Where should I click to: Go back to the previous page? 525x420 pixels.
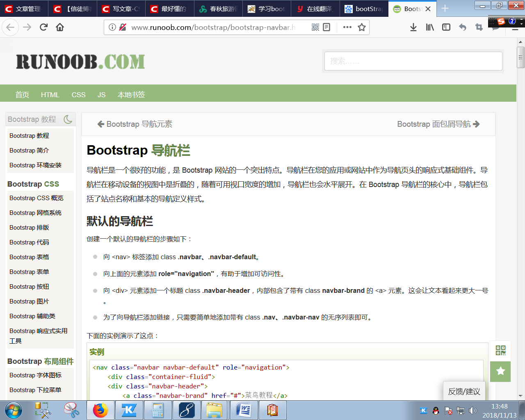pos(10,27)
